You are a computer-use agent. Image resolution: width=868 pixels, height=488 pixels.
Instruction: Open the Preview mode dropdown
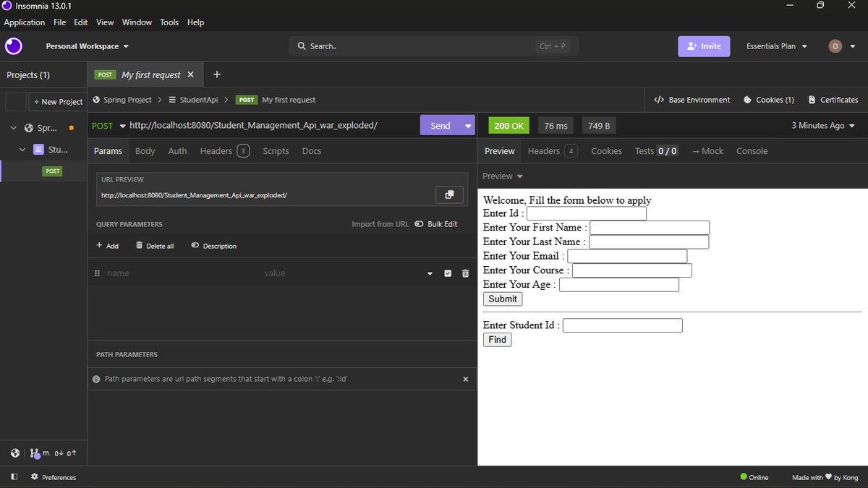point(502,176)
